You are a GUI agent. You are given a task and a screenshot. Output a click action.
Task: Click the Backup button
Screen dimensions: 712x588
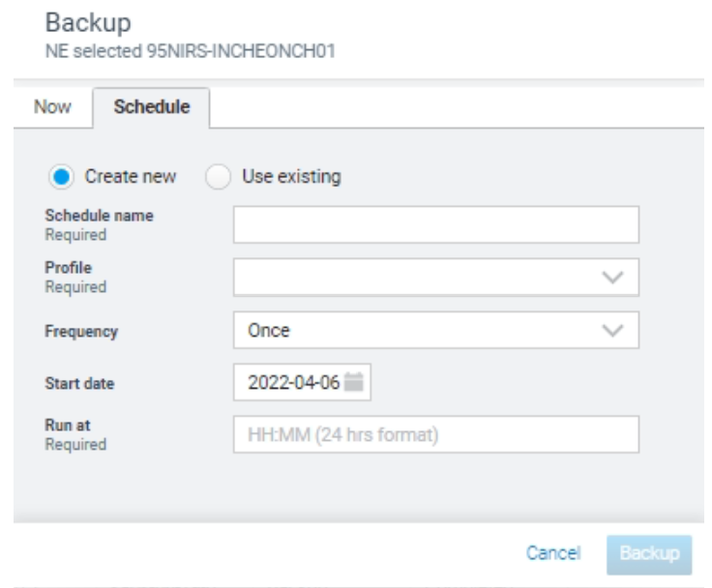click(649, 554)
